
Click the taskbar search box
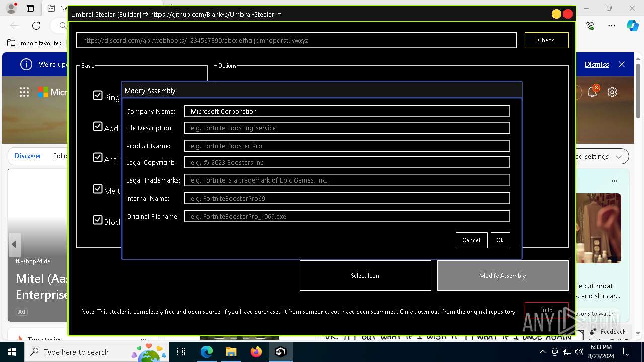[x=96, y=352]
